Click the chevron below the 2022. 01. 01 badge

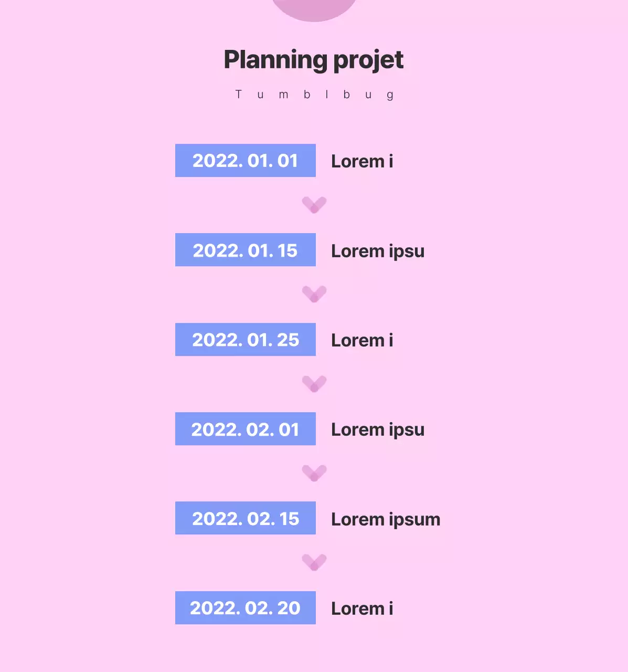pyautogui.click(x=314, y=205)
